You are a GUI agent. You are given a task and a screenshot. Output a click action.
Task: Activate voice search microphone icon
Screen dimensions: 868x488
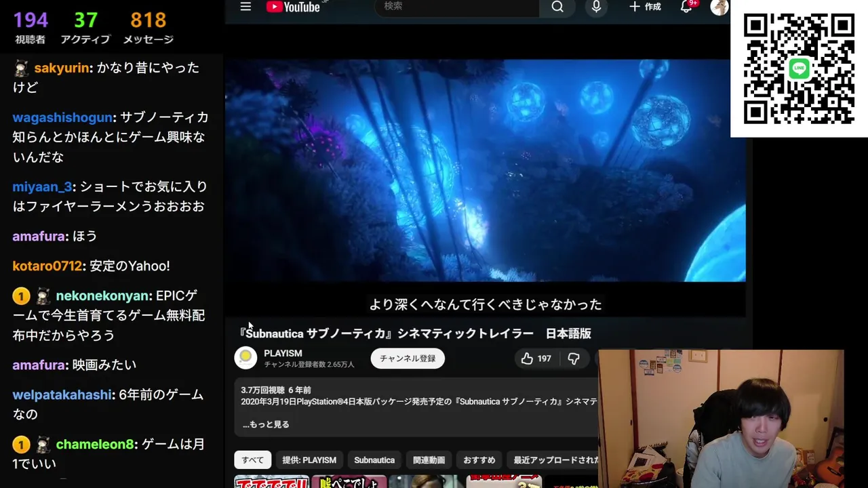coord(596,7)
